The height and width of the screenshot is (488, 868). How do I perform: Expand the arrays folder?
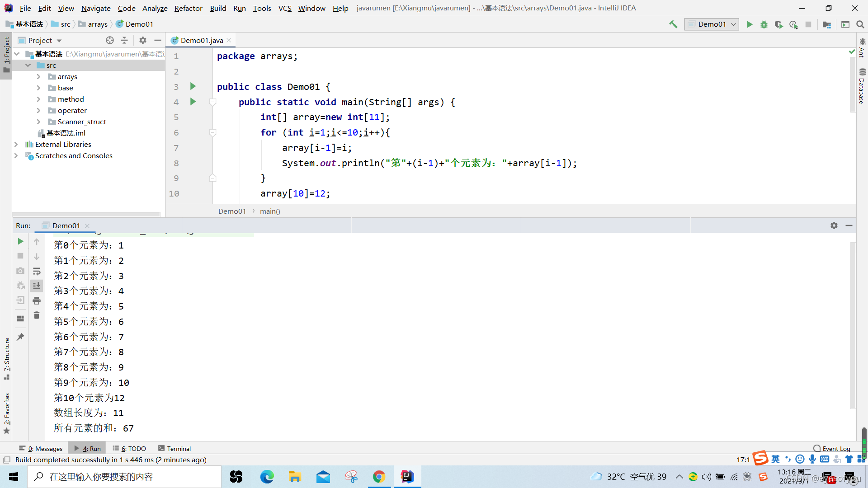(x=38, y=76)
